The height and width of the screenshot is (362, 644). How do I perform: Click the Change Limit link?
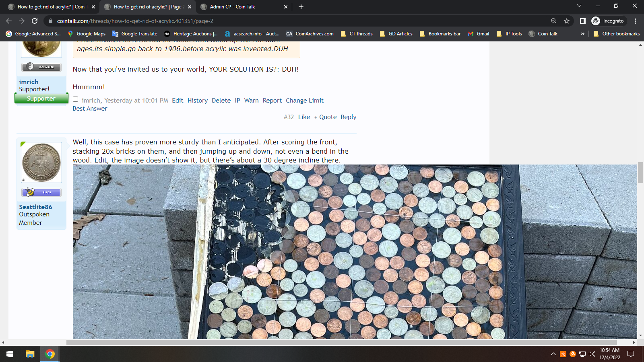click(304, 101)
